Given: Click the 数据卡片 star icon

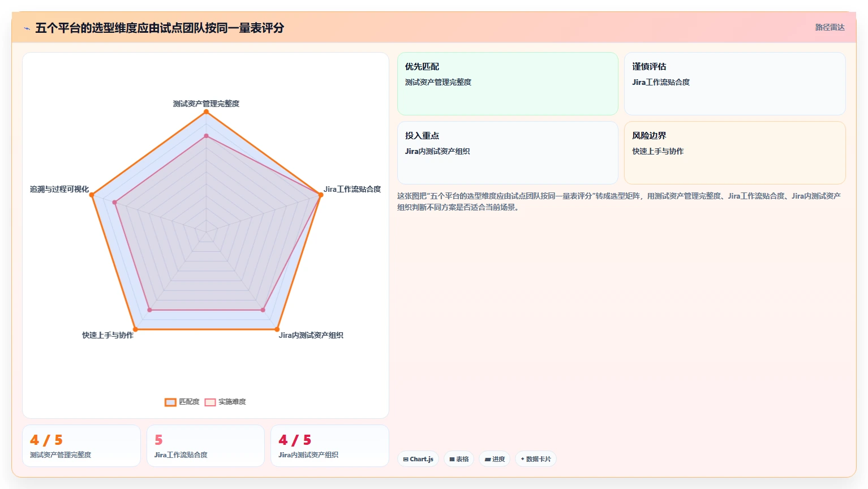Looking at the screenshot, I should point(523,459).
